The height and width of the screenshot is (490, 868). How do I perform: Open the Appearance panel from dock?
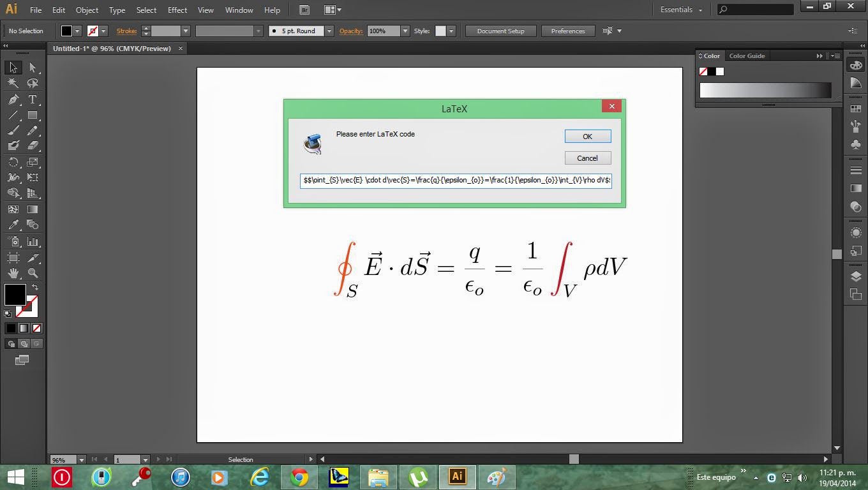(x=856, y=233)
